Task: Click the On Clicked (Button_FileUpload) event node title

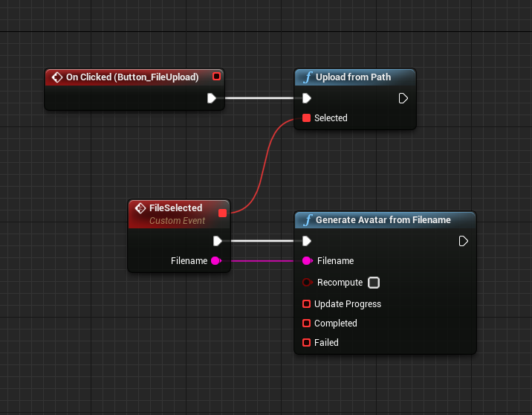Action: pos(132,77)
